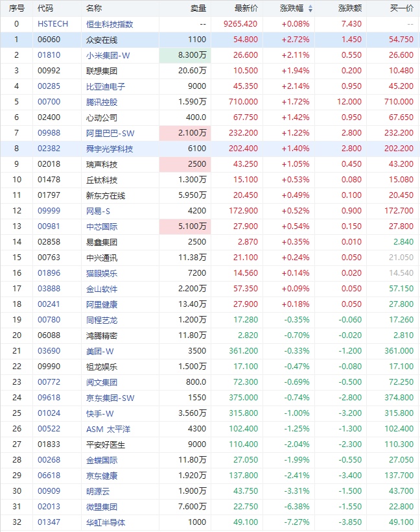The image size is (420, 532).
Task: Open 美团-W stock link
Action: click(x=100, y=352)
